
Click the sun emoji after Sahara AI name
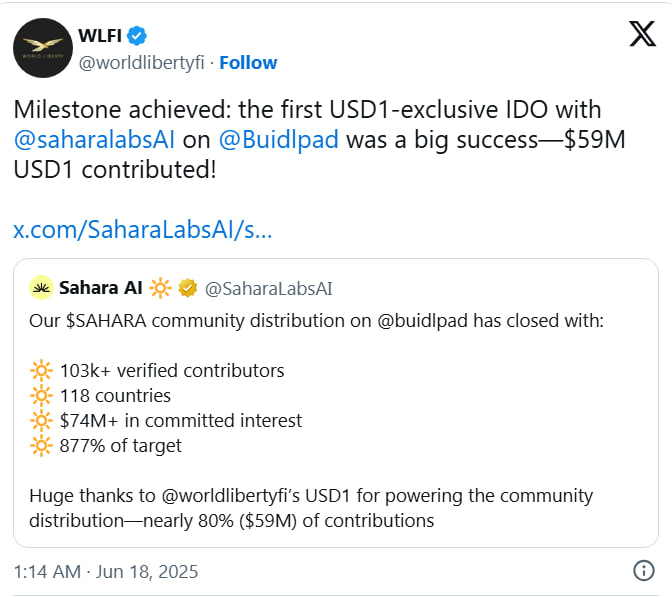tap(161, 289)
